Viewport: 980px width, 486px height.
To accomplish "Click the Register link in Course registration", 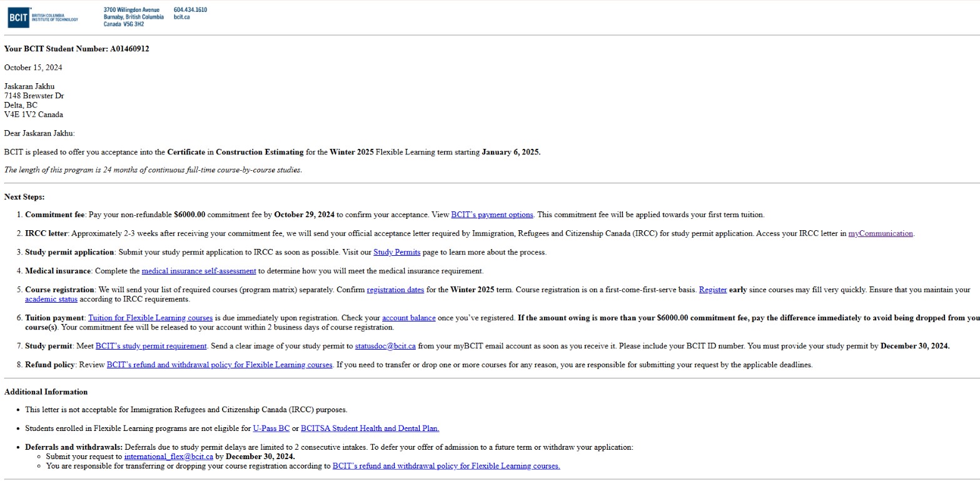I will (712, 290).
